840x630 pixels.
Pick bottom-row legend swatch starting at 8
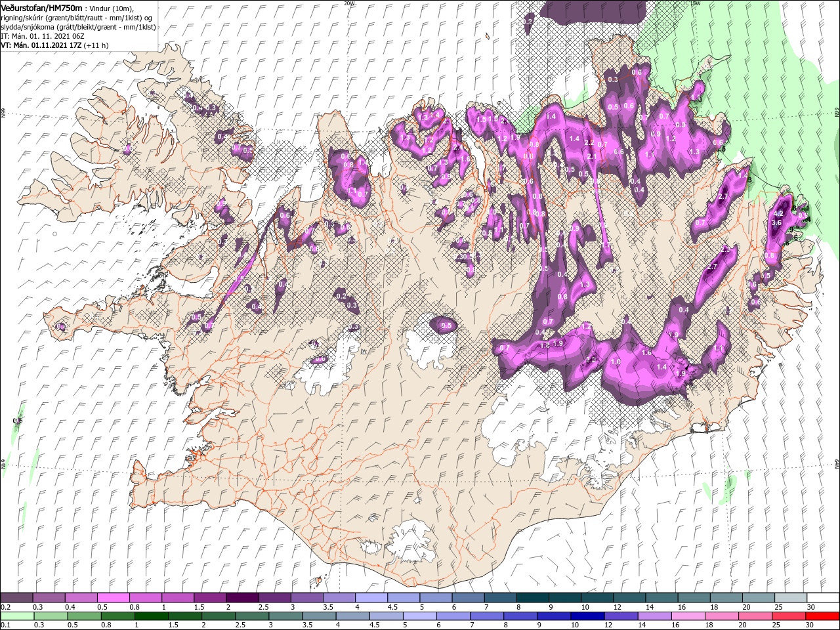(520, 616)
